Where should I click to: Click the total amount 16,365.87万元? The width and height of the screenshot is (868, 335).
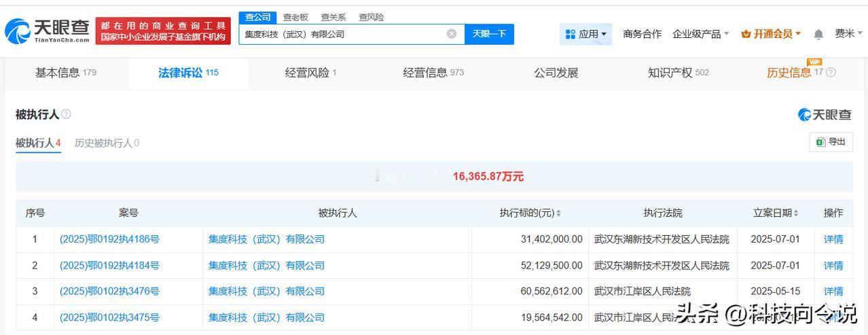point(488,176)
